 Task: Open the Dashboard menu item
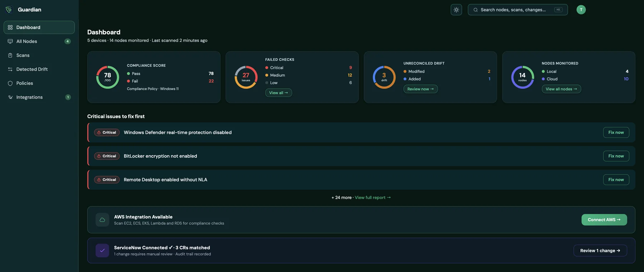39,27
